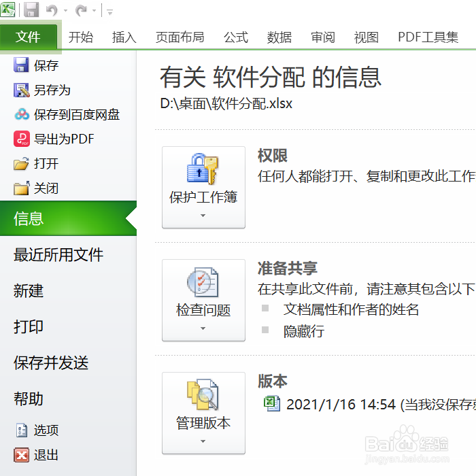Click the 文档属性和作者的姓名 line

(351, 309)
